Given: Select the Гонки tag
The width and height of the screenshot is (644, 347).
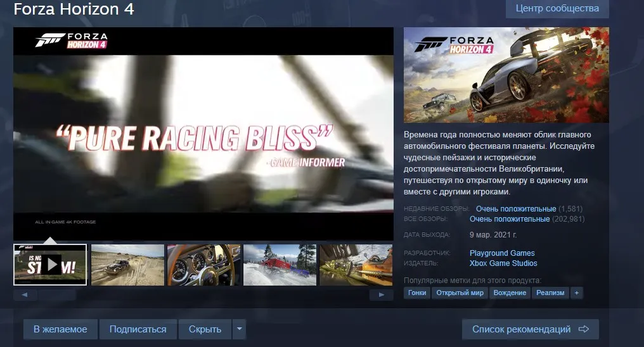Looking at the screenshot, I should pos(417,293).
